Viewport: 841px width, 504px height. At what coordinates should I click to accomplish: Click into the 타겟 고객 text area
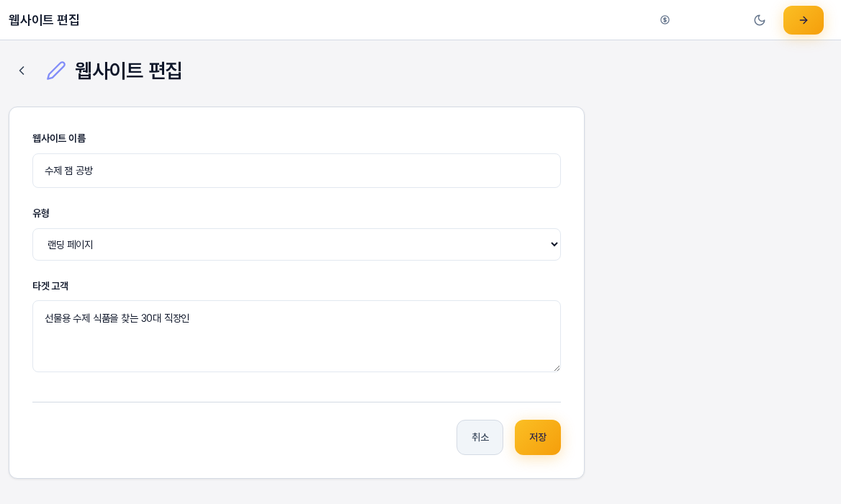tap(297, 336)
